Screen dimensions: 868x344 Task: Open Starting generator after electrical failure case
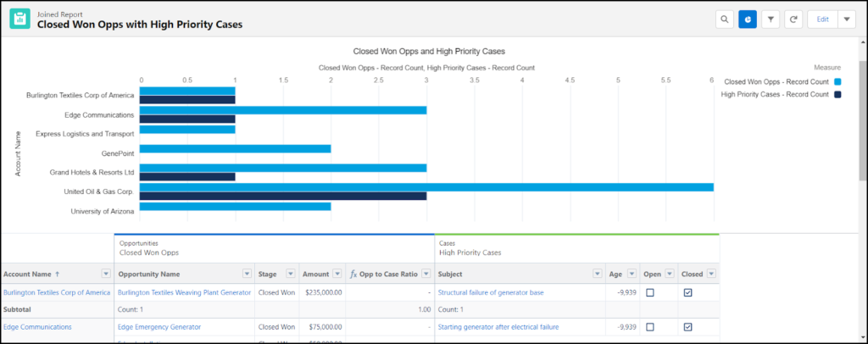[498, 327]
